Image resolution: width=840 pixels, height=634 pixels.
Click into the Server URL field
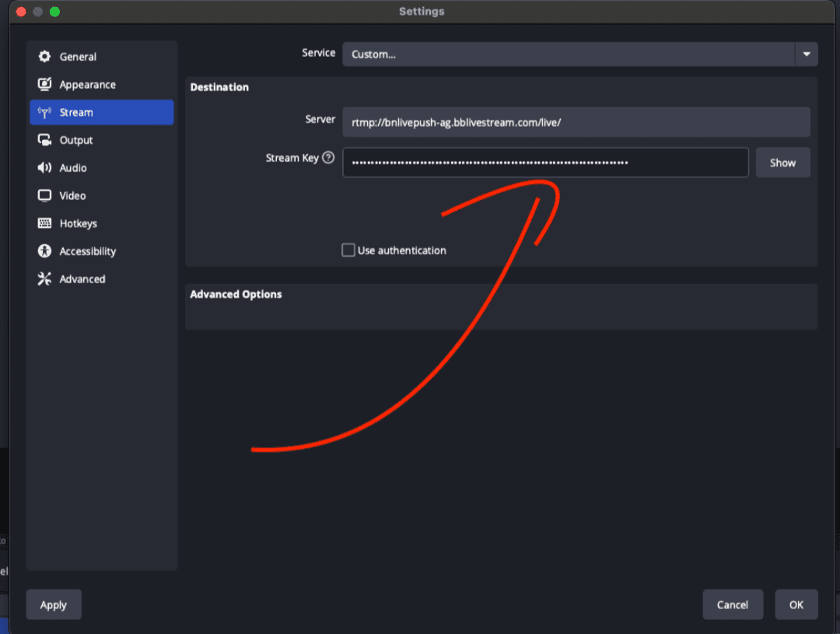pos(576,123)
